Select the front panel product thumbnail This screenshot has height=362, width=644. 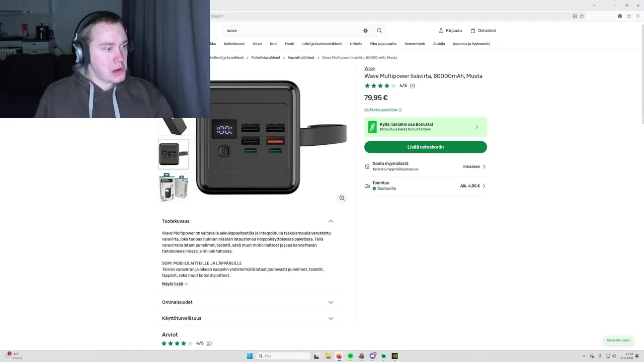(x=174, y=154)
